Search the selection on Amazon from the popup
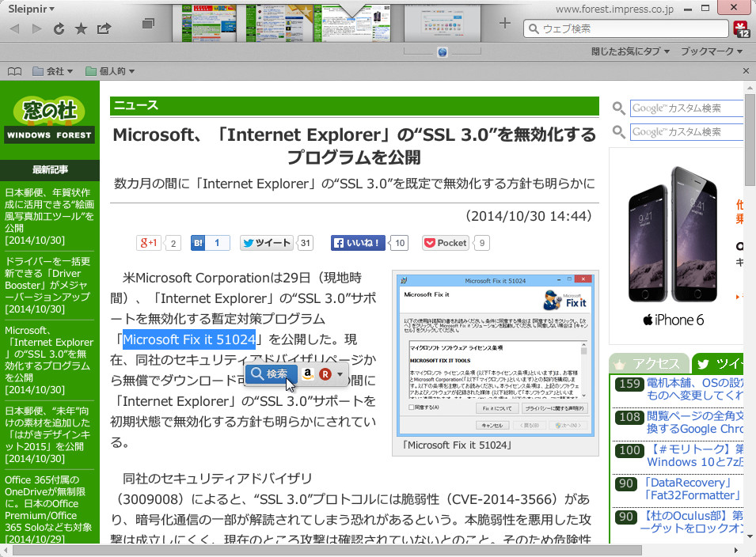756x557 pixels. click(x=307, y=375)
